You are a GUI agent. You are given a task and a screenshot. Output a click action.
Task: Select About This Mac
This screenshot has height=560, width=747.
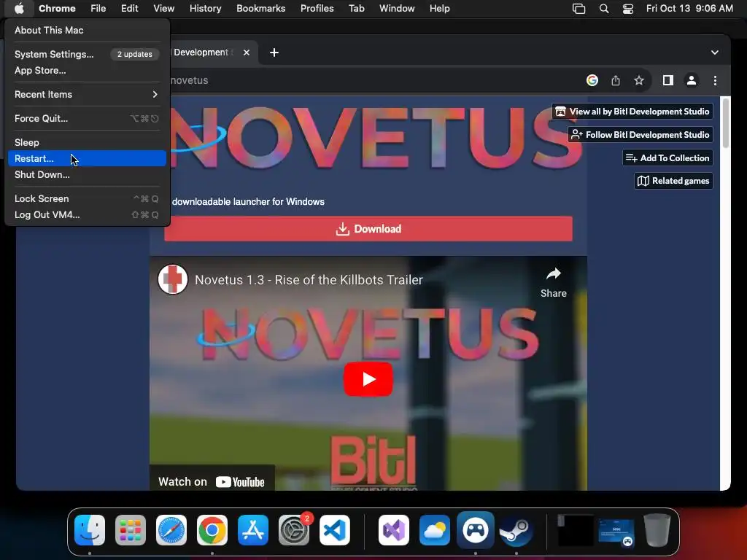[x=87, y=30]
